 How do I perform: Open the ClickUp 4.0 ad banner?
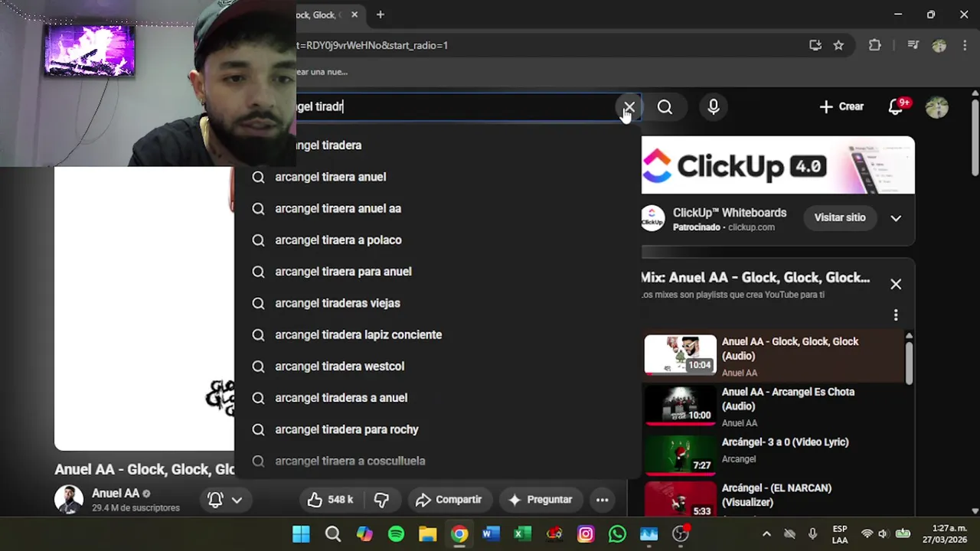pos(778,165)
